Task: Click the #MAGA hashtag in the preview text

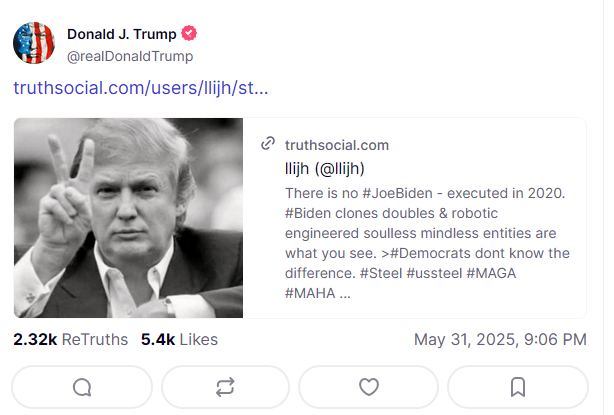Action: click(x=491, y=273)
